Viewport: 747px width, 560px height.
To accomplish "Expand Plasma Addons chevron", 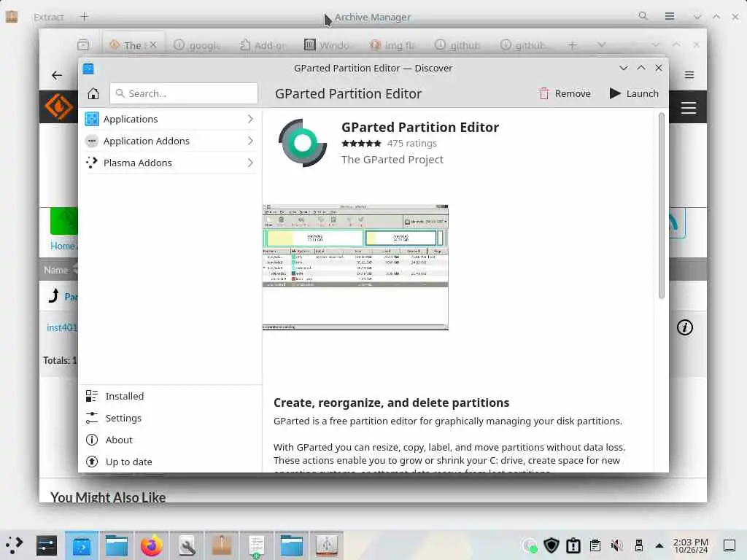I will coord(250,163).
